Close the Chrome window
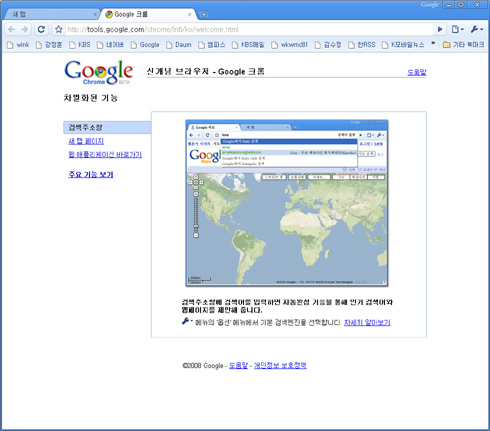490x431 pixels. point(477,5)
